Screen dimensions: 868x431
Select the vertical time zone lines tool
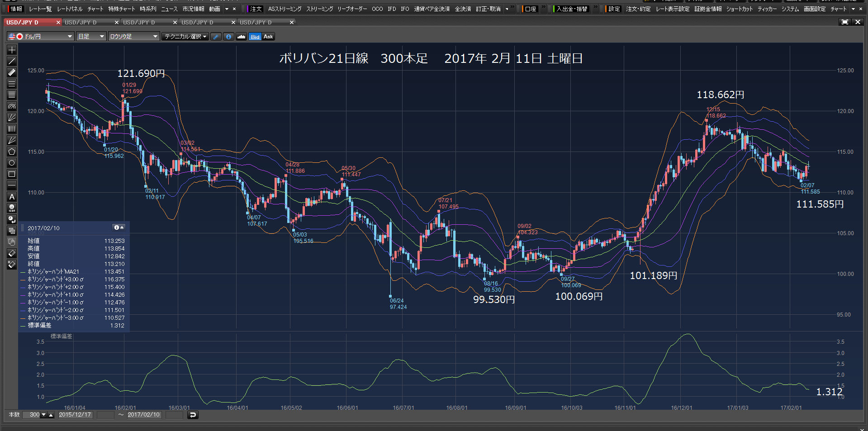tap(12, 129)
